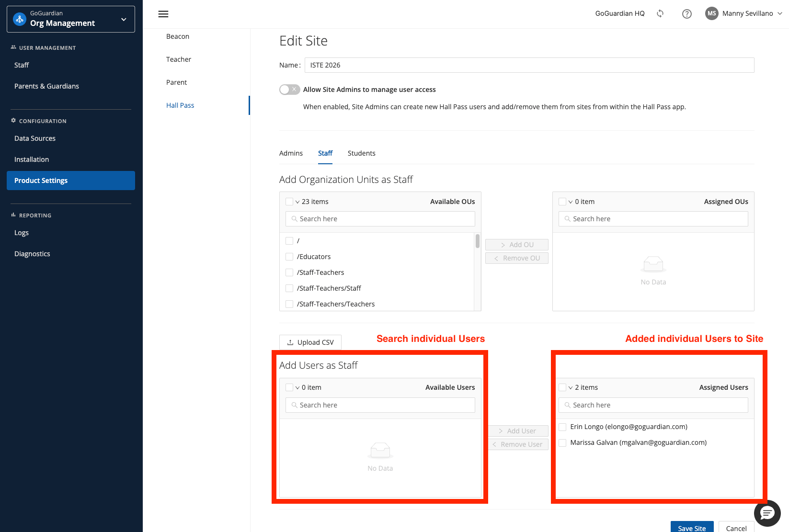Check select-all box for Assigned Users
This screenshot has width=789, height=532.
point(562,387)
